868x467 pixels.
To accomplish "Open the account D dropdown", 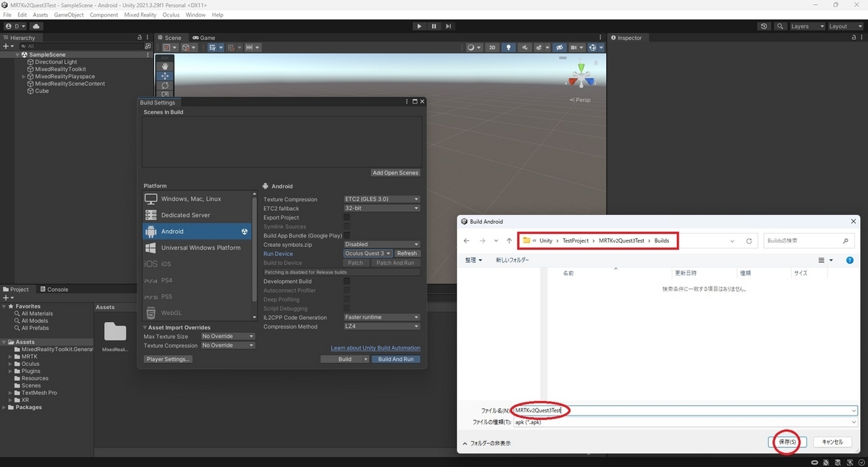I will (x=16, y=26).
